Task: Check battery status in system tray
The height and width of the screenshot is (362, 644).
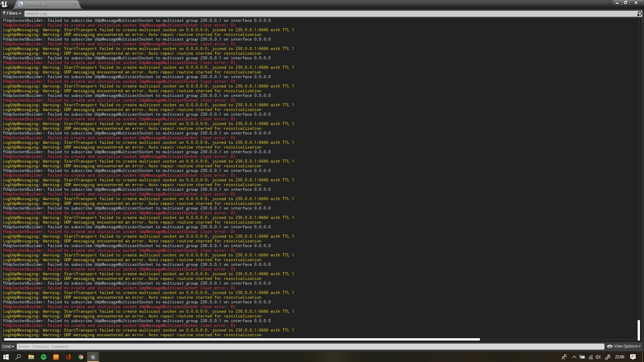Action: click(x=582, y=357)
